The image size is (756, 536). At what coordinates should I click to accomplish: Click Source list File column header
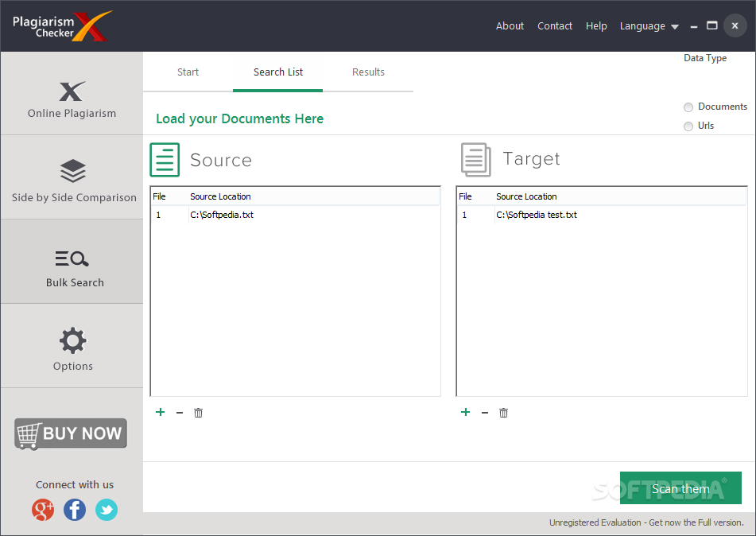pos(169,196)
